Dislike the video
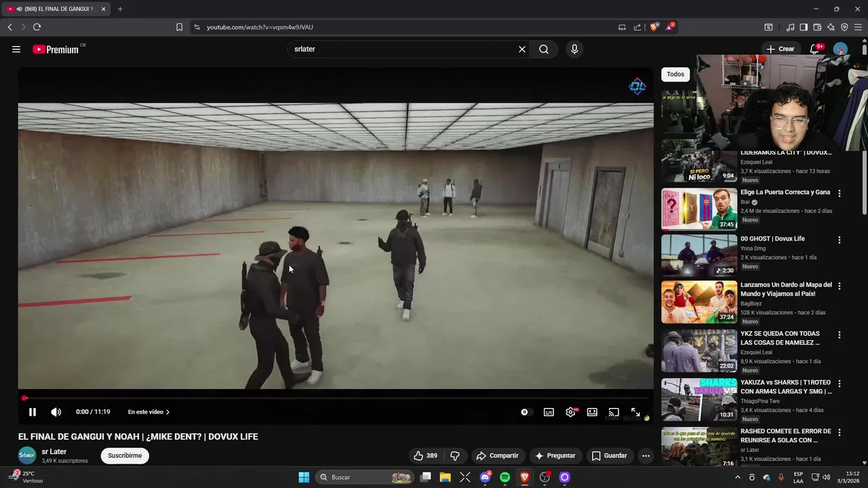This screenshot has width=868, height=488. point(455,455)
